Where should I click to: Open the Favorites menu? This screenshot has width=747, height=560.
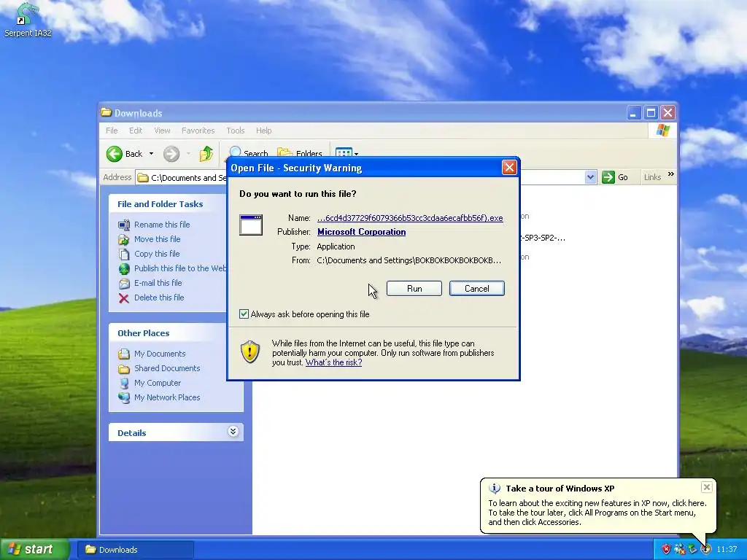point(198,131)
